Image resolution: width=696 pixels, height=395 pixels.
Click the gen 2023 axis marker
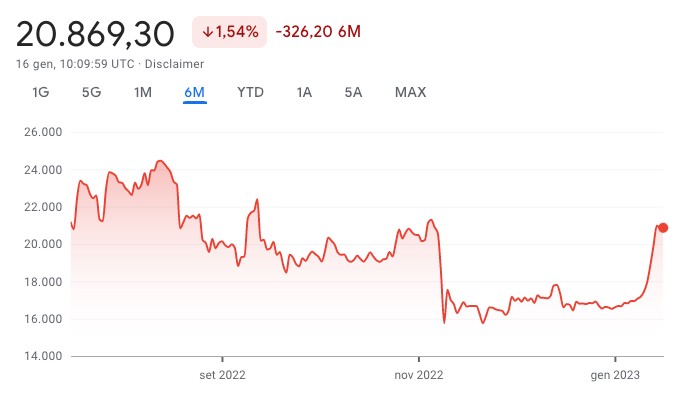pyautogui.click(x=615, y=375)
